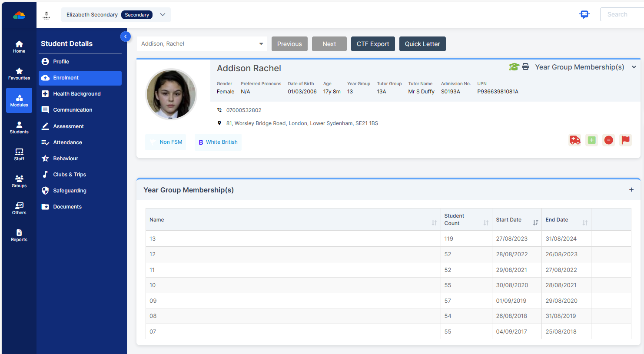Screen dimensions: 644x354
Task: Click UPN P93663981081A
Action: pyautogui.click(x=498, y=92)
